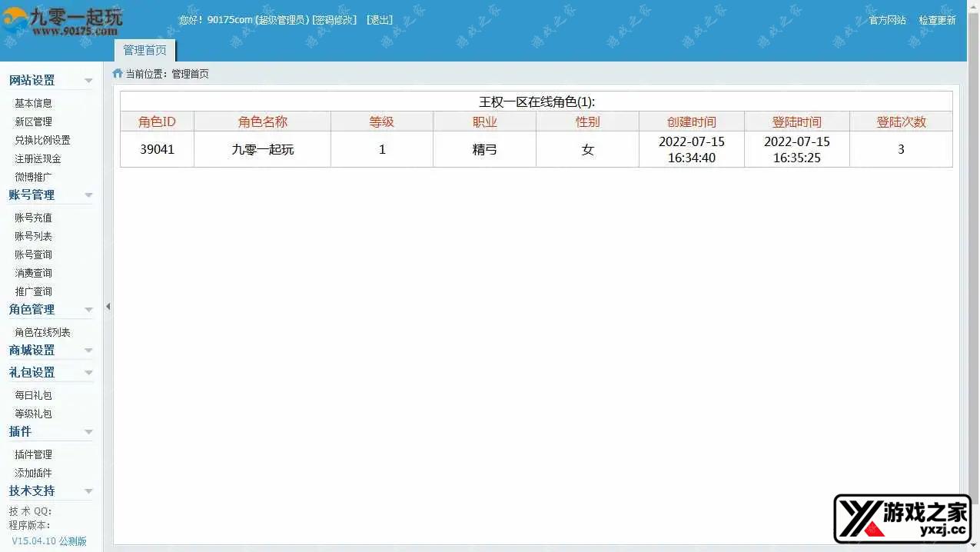Click the creation time 2022-07-15 16:34:40
This screenshot has height=552, width=980.
click(692, 149)
